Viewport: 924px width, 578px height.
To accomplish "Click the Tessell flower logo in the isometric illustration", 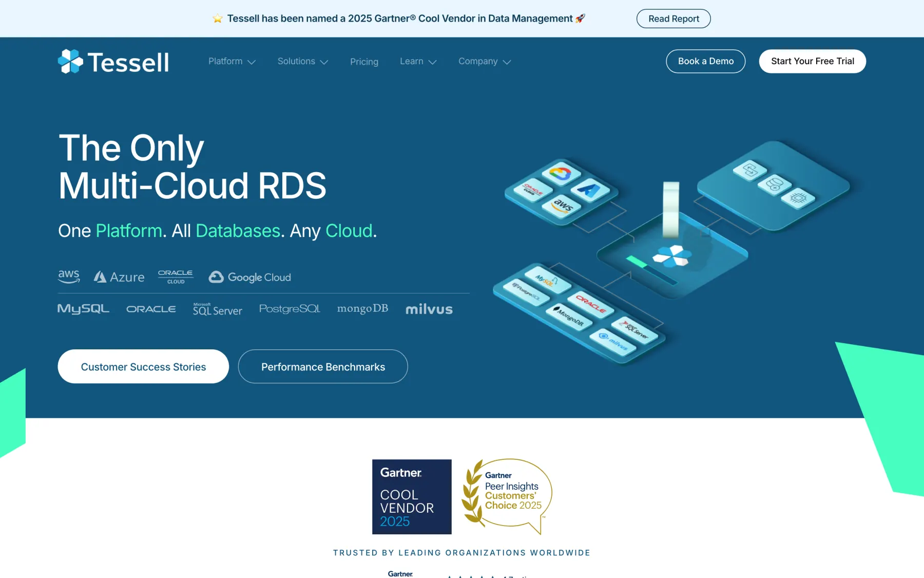I will 671,255.
